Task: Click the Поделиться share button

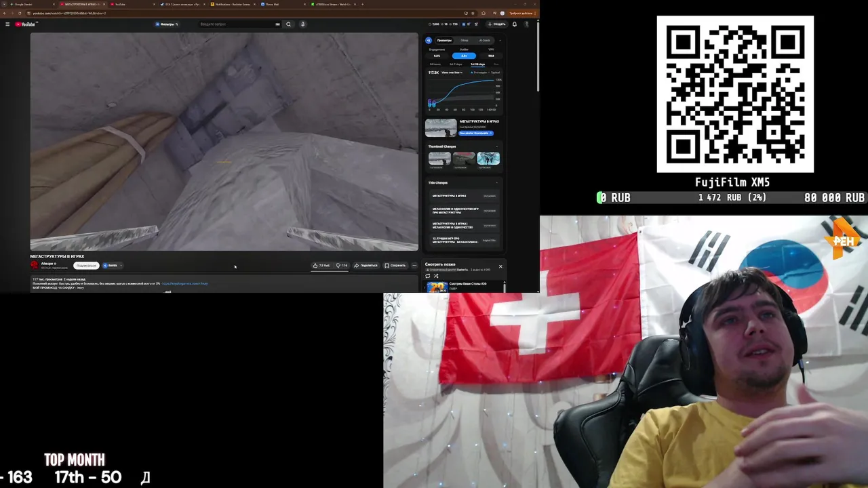Action: [366, 266]
